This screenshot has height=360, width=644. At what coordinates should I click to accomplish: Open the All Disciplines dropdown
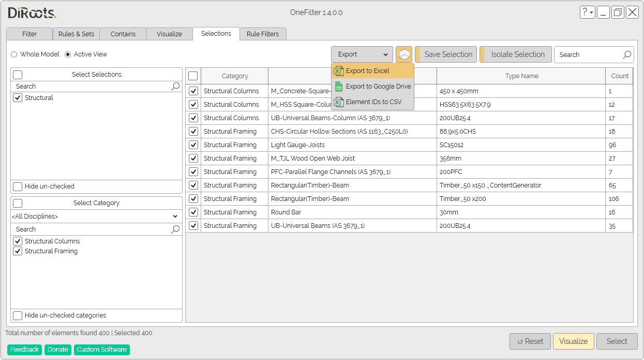pyautogui.click(x=96, y=217)
